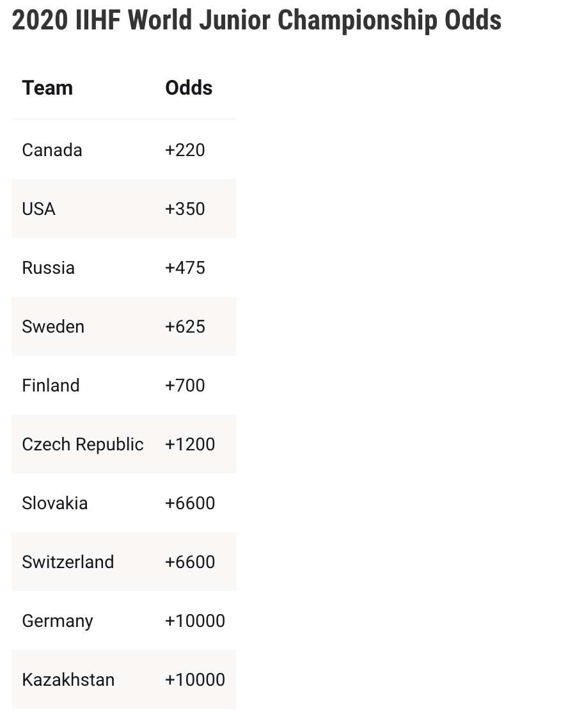
Task: Click the Sweden team name
Action: pos(53,327)
